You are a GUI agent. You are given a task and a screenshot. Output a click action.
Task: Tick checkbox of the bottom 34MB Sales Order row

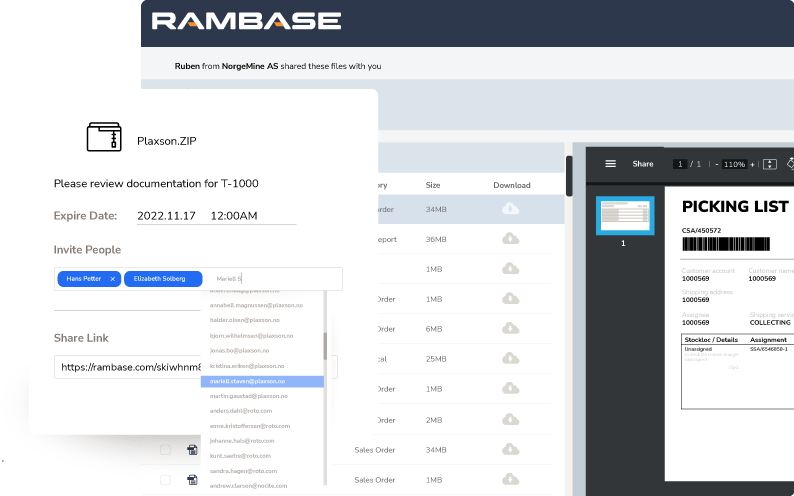tap(165, 449)
